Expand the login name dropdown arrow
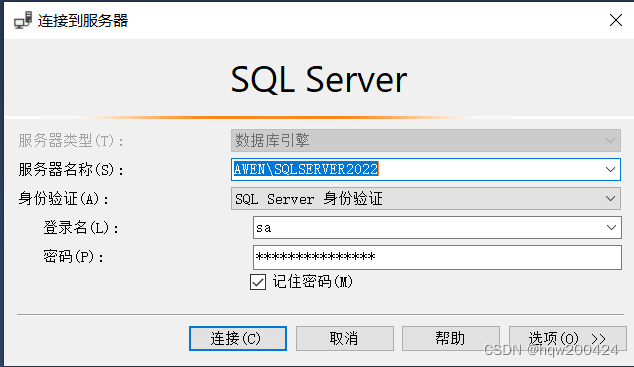 pyautogui.click(x=611, y=228)
